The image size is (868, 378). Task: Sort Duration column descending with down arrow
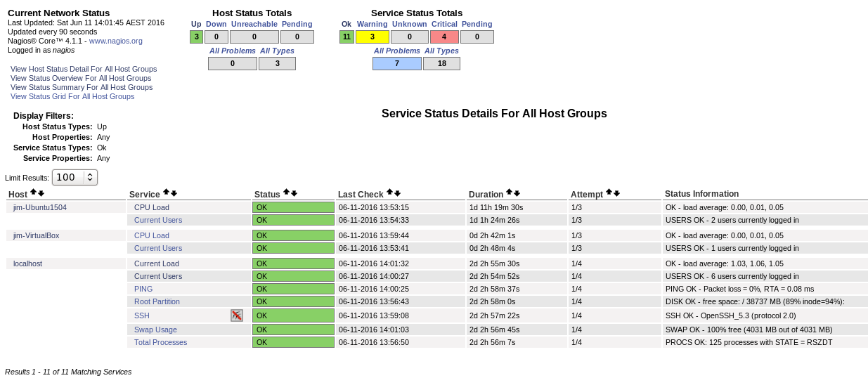[517, 193]
